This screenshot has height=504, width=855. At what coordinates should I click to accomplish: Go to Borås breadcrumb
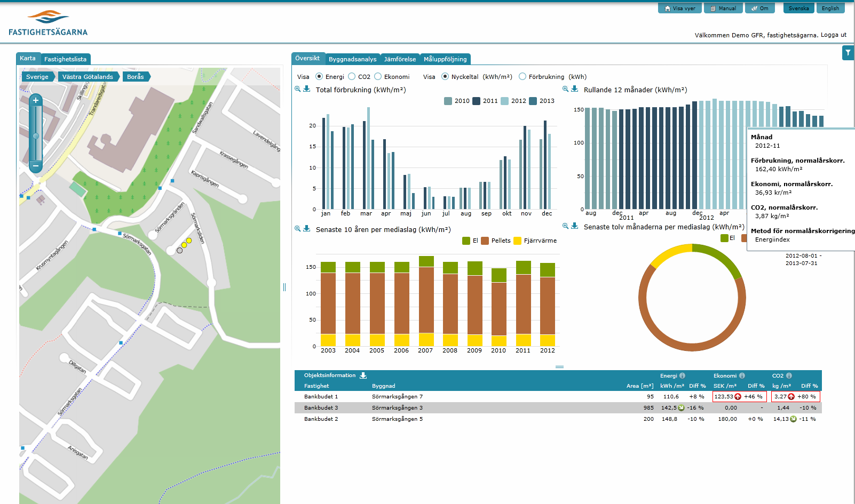point(136,77)
